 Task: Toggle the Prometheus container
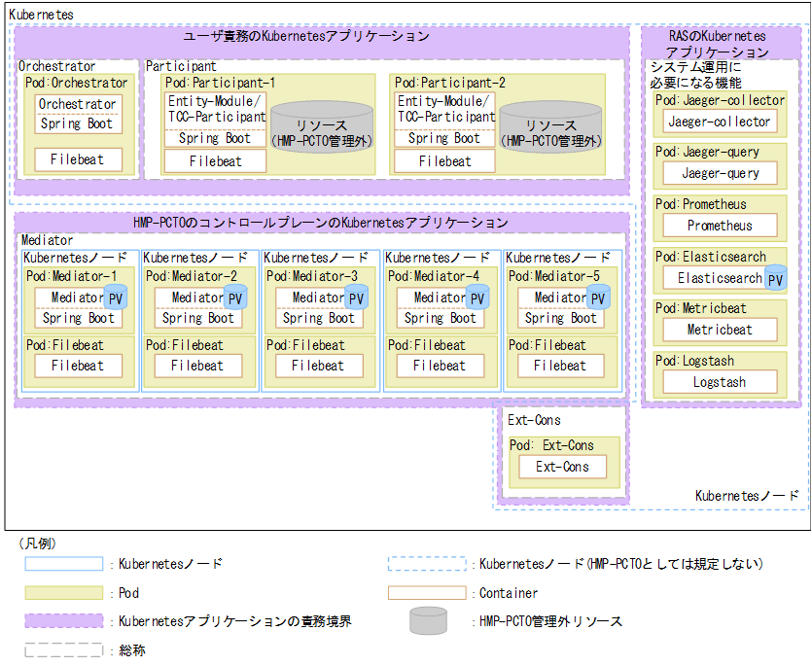tap(719, 226)
